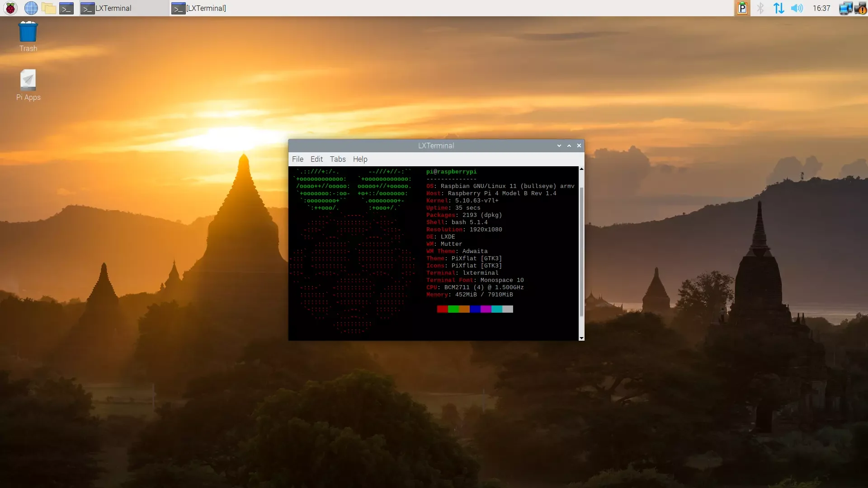Image resolution: width=868 pixels, height=488 pixels.
Task: Click the Terminal Font Monospace 10 line
Action: tap(475, 280)
